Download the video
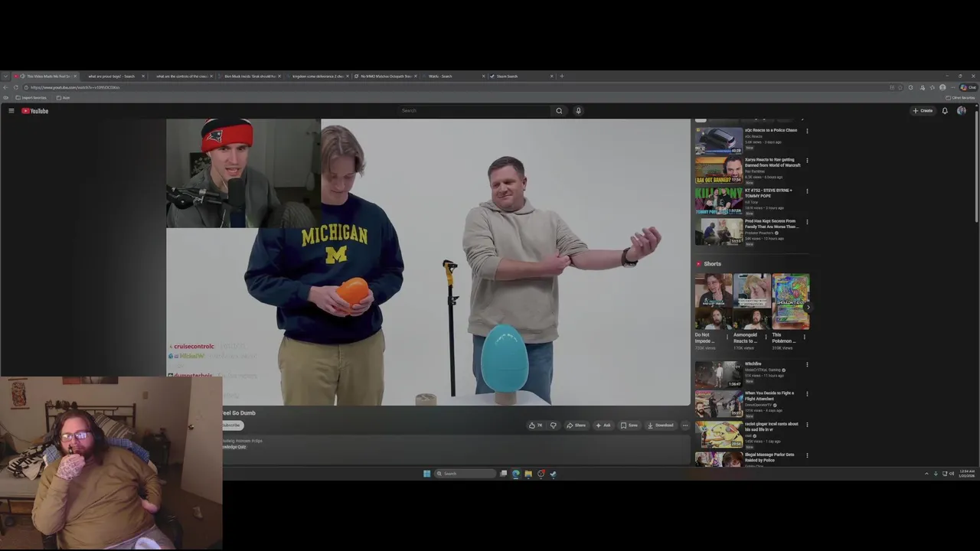This screenshot has width=980, height=551. pos(661,425)
